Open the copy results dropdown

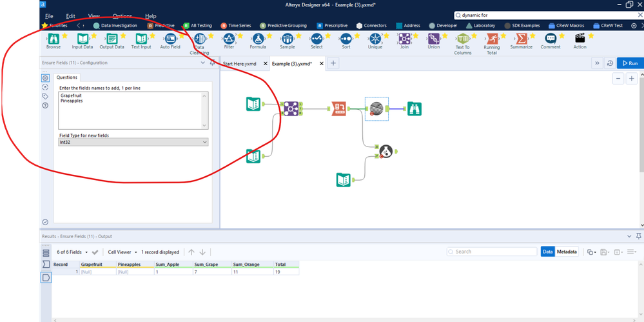(x=591, y=252)
